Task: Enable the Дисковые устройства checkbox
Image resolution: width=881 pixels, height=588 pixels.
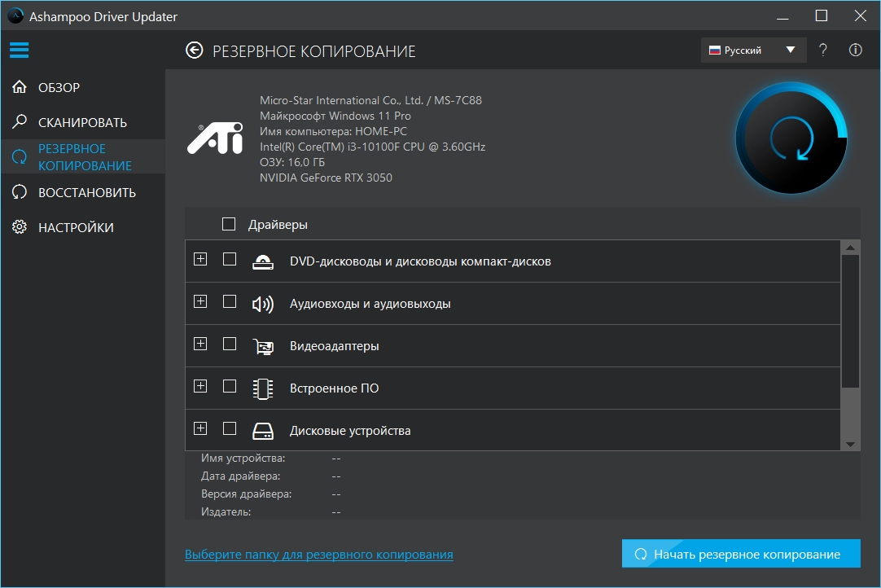Action: [x=230, y=428]
